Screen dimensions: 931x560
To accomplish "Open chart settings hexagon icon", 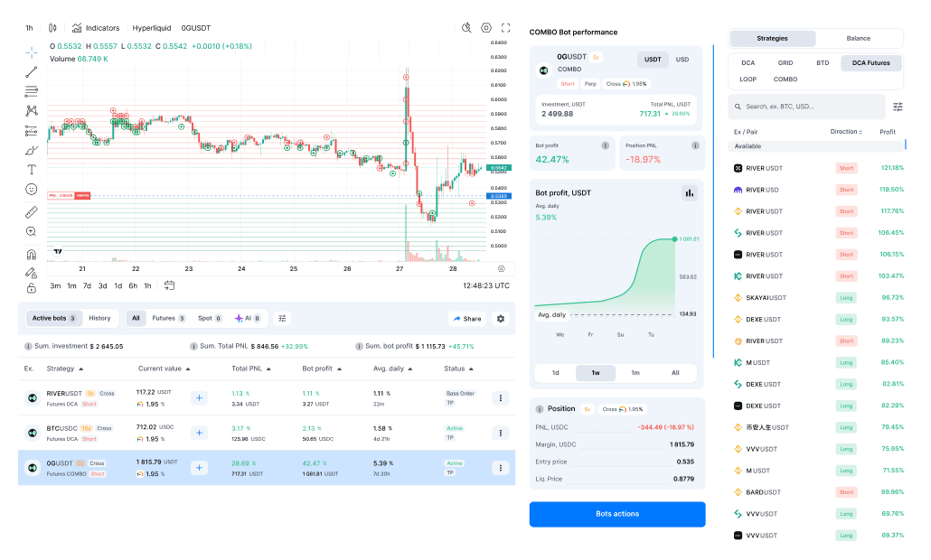I will (486, 27).
